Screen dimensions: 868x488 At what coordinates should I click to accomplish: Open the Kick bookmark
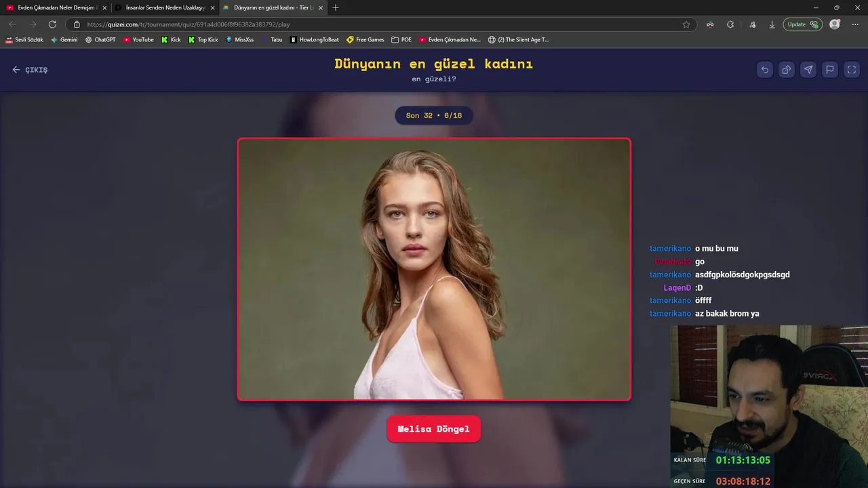click(171, 40)
